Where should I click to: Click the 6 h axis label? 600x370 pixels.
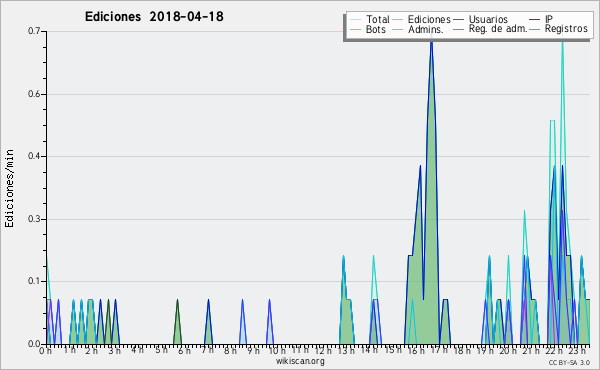click(x=184, y=350)
